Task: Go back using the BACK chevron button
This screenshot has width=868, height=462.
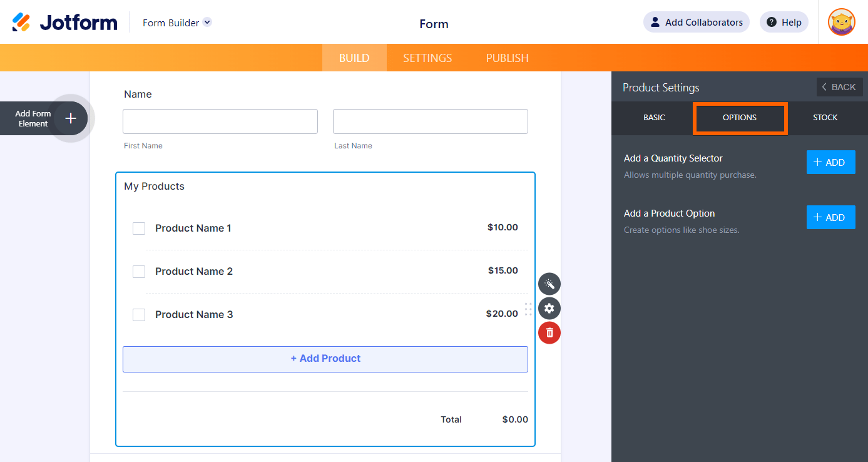Action: 839,87
